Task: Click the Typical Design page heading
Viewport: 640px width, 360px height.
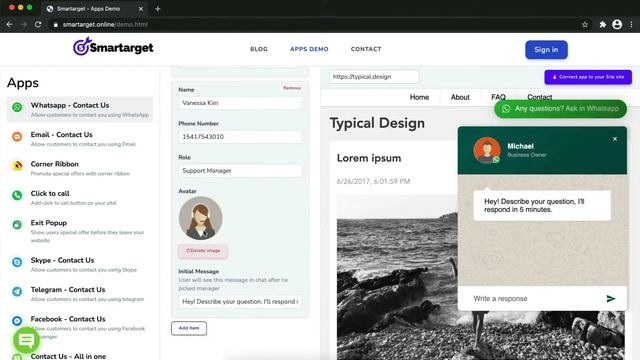Action: point(377,123)
